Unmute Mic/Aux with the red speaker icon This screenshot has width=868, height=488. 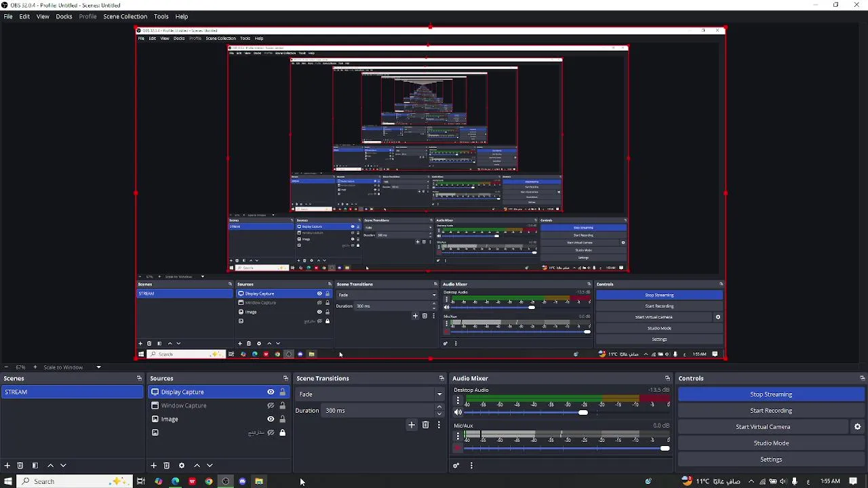tap(458, 448)
